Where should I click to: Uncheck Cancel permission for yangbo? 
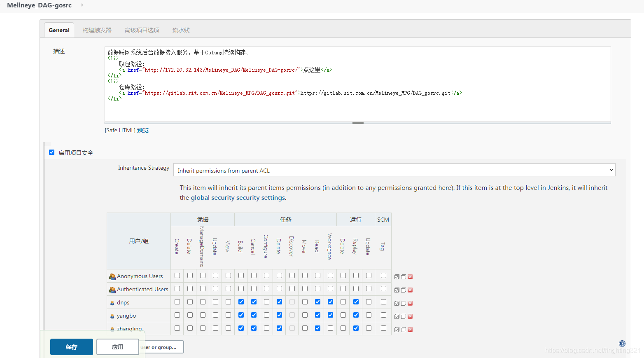point(254,315)
